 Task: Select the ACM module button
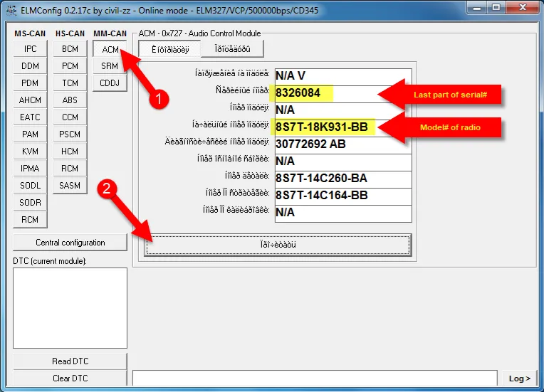[110, 49]
